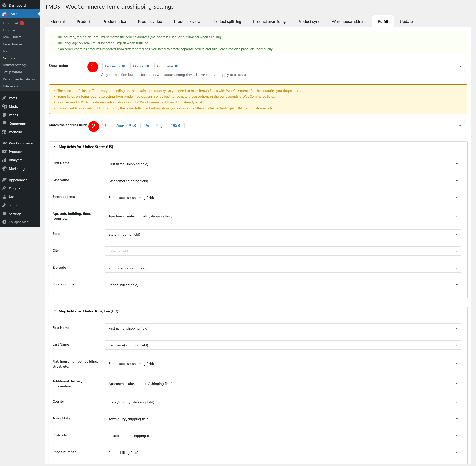Click the Products box icon
Image resolution: width=476 pixels, height=466 pixels.
coord(4,152)
